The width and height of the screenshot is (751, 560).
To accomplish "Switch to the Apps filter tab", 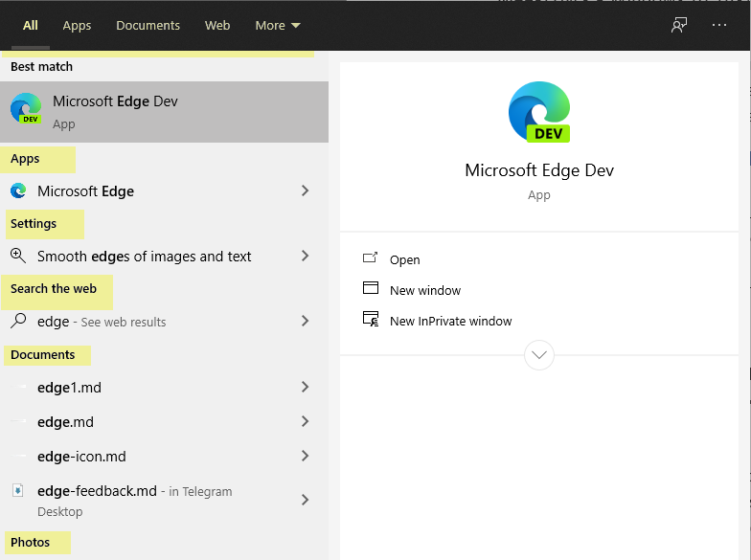I will click(77, 25).
